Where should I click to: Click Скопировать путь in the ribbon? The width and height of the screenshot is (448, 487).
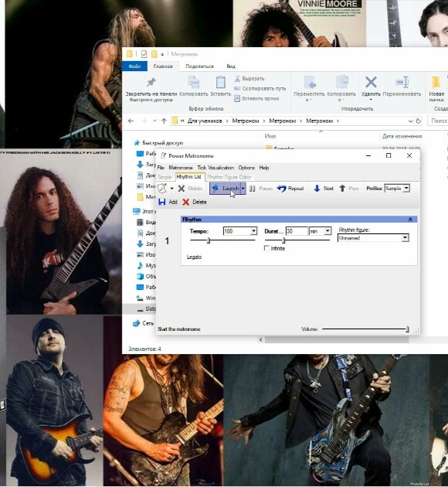pyautogui.click(x=260, y=89)
